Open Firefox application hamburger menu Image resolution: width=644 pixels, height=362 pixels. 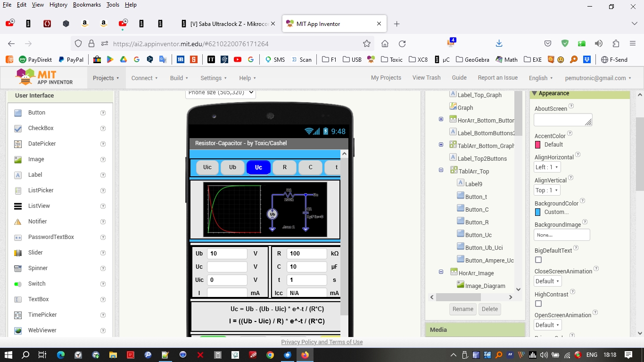633,43
